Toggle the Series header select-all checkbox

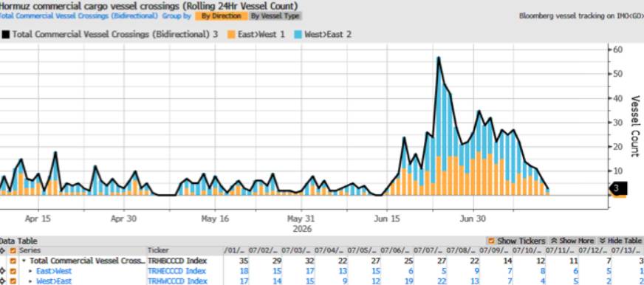point(13,250)
